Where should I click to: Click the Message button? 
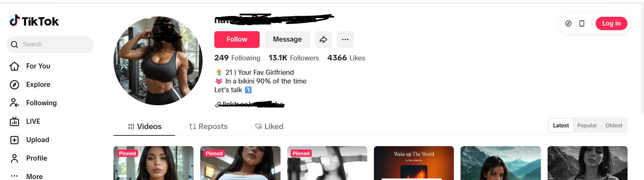(287, 40)
